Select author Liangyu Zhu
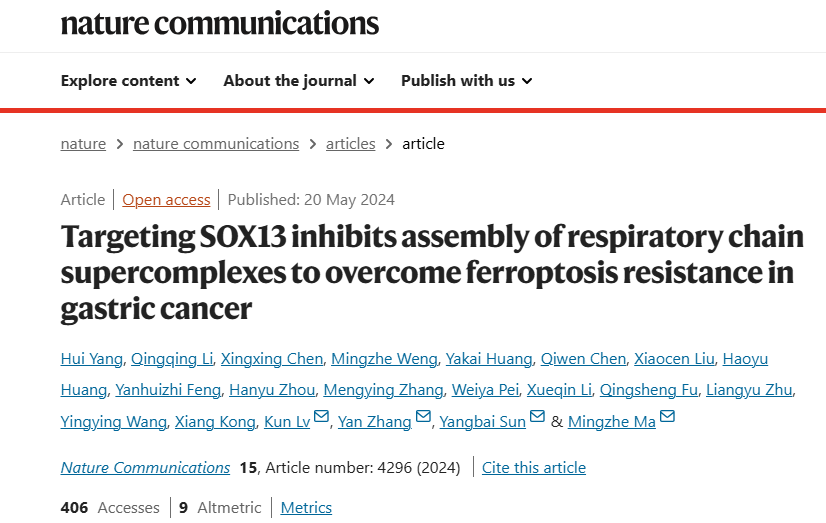 pos(749,390)
